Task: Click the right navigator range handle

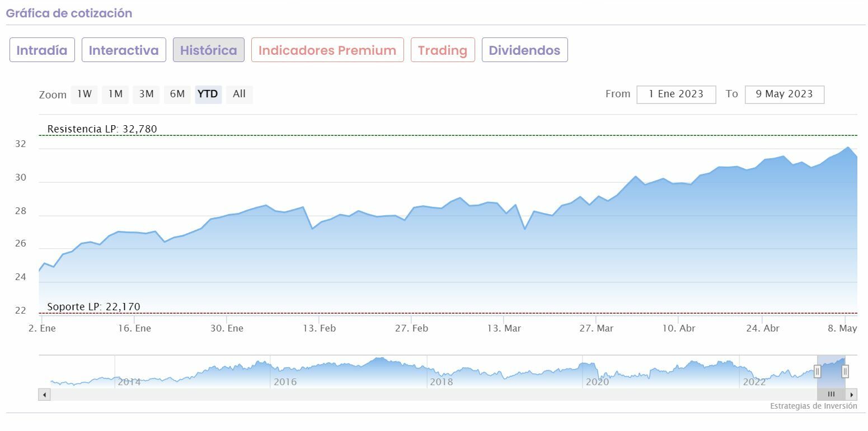Action: tap(845, 371)
